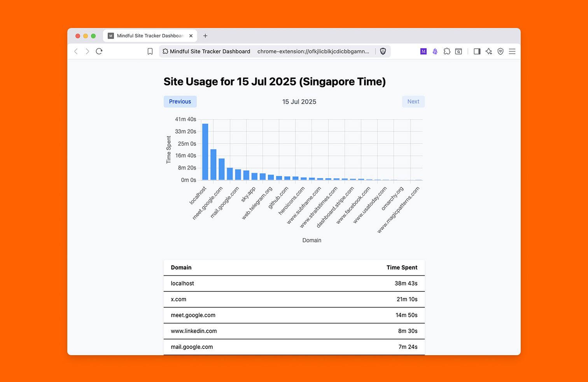Open the Leo AI sparkle icon
The image size is (588, 382).
tap(489, 51)
